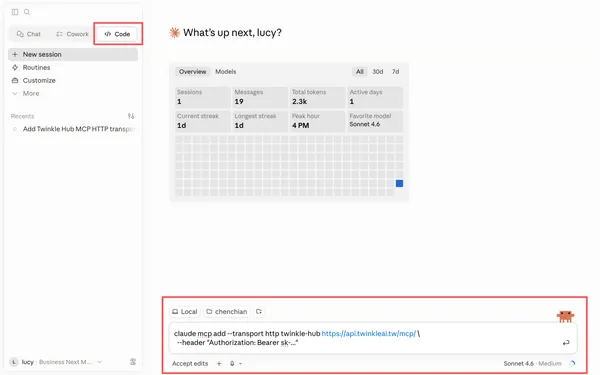Open the chenchian folder selector

click(x=227, y=311)
